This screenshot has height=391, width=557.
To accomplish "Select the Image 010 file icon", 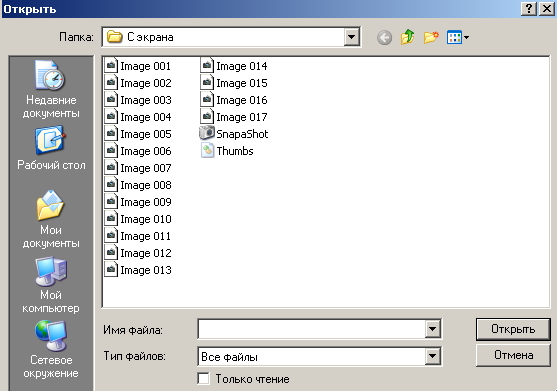I will (111, 219).
